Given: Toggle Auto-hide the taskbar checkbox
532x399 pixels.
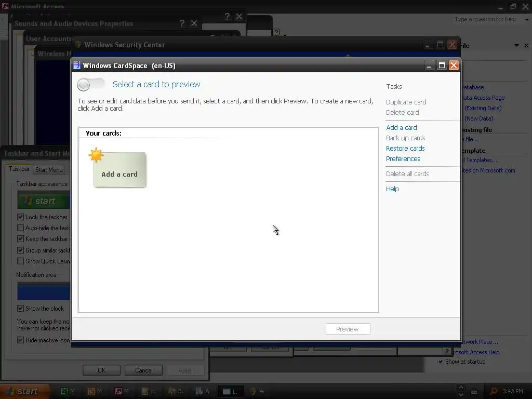Looking at the screenshot, I should [x=20, y=228].
